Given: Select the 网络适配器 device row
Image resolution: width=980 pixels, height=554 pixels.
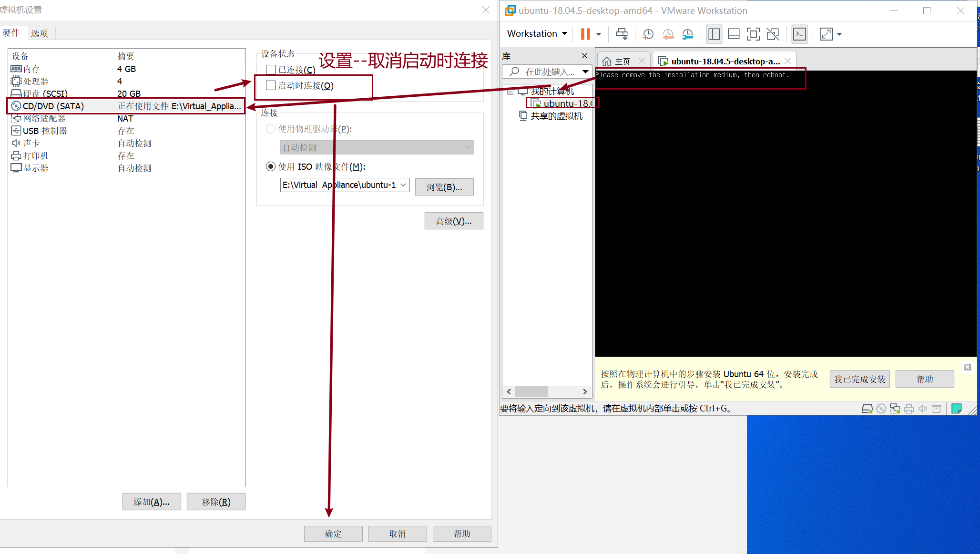Looking at the screenshot, I should (x=126, y=118).
